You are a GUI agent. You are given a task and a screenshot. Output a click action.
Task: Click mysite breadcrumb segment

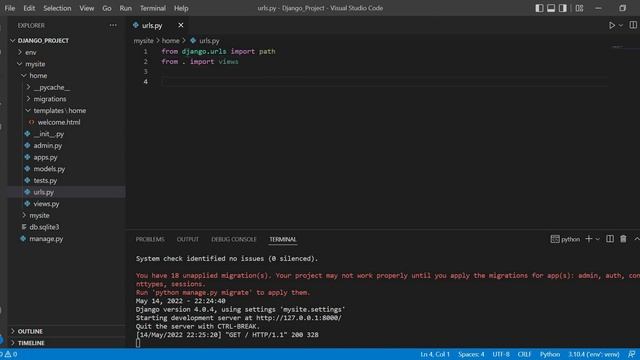[144, 40]
